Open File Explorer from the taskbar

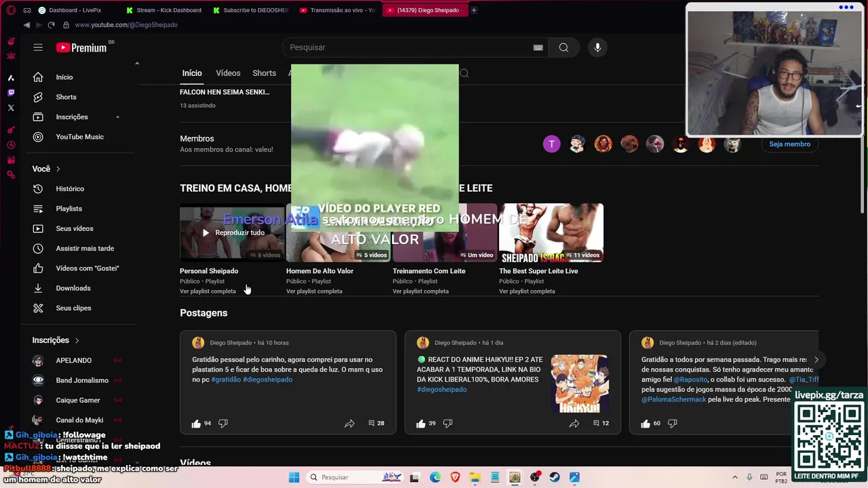[475, 477]
